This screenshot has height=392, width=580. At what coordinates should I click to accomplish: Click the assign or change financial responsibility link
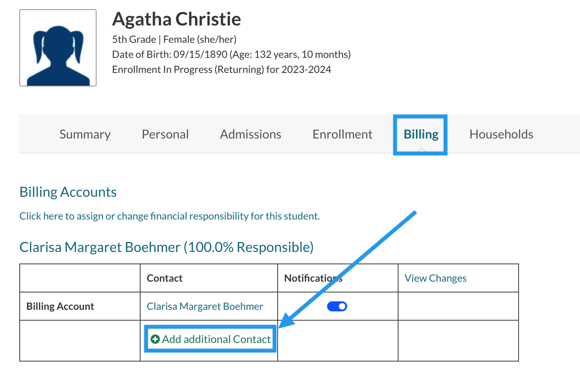point(170,216)
